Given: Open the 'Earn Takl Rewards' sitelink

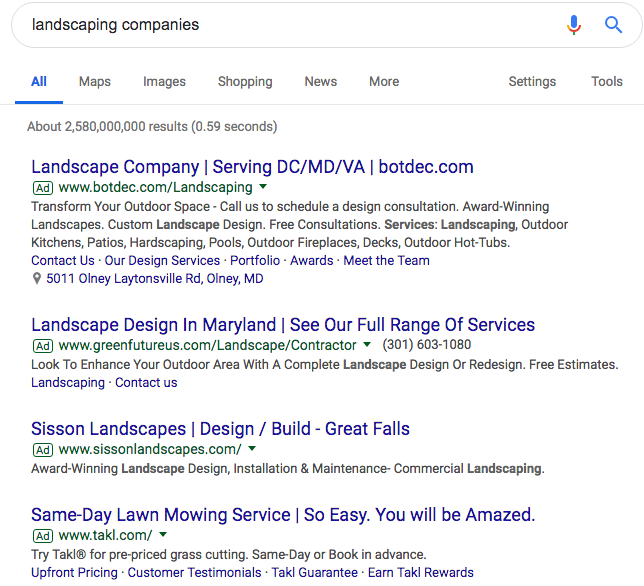Looking at the screenshot, I should click(421, 572).
